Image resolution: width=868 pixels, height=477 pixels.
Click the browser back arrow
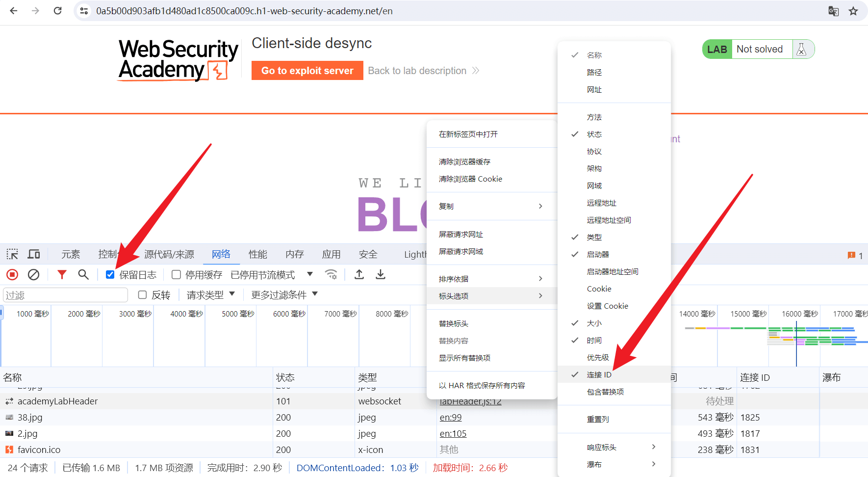coord(14,11)
